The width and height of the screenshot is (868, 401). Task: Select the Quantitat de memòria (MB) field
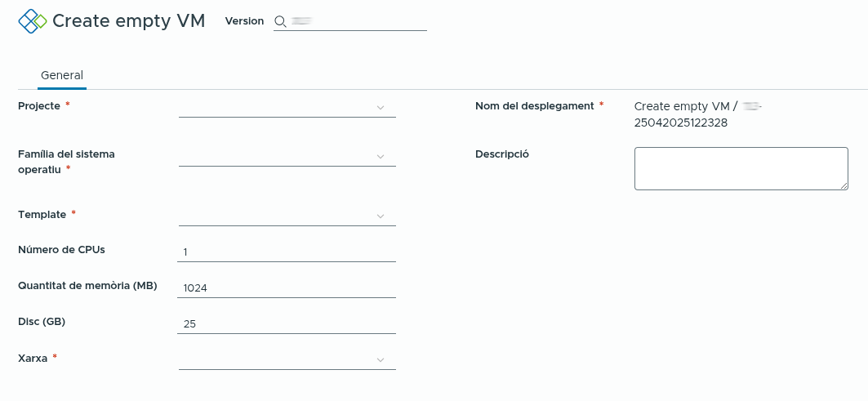click(287, 288)
